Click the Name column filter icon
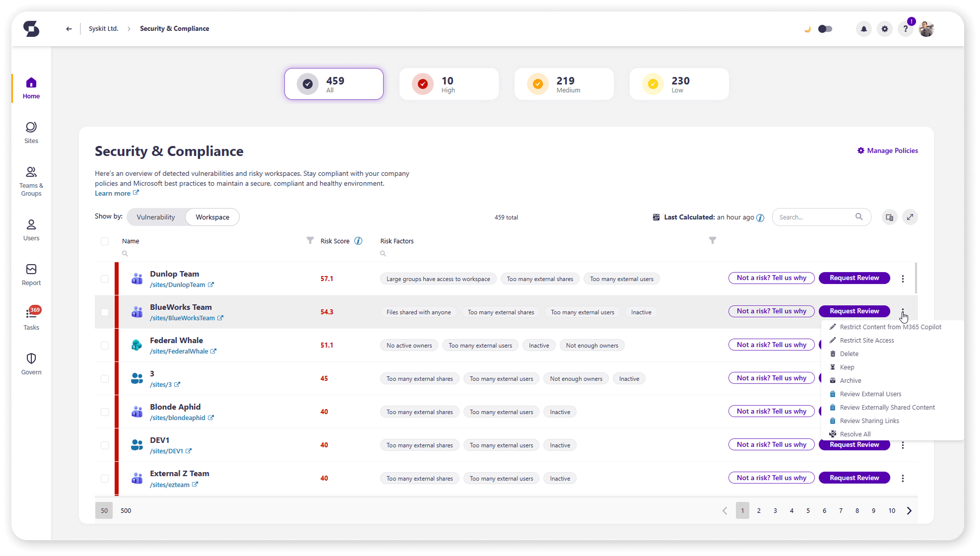This screenshot has height=556, width=980. tap(310, 240)
